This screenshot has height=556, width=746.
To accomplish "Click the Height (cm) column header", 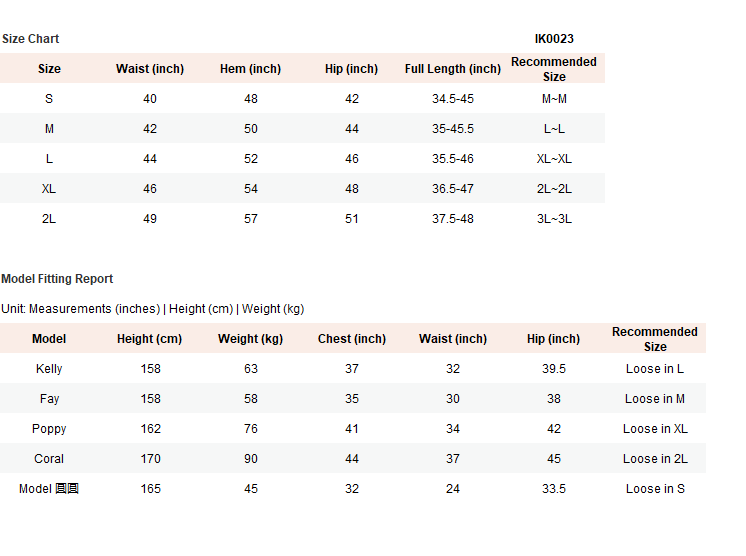I will (149, 339).
